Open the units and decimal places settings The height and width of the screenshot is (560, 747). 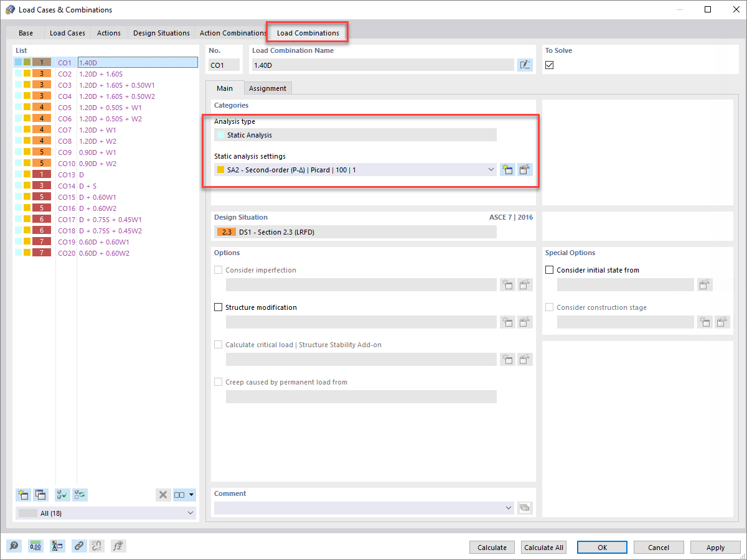(x=35, y=546)
